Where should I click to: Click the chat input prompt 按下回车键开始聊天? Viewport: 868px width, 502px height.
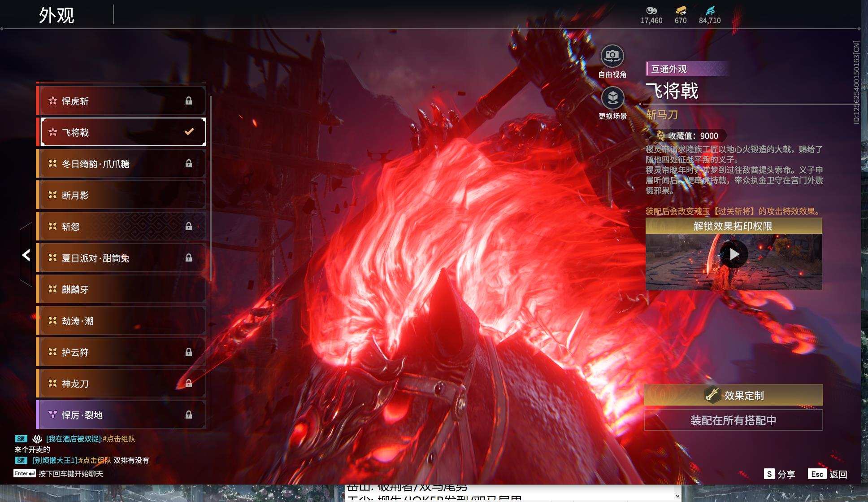(x=71, y=474)
